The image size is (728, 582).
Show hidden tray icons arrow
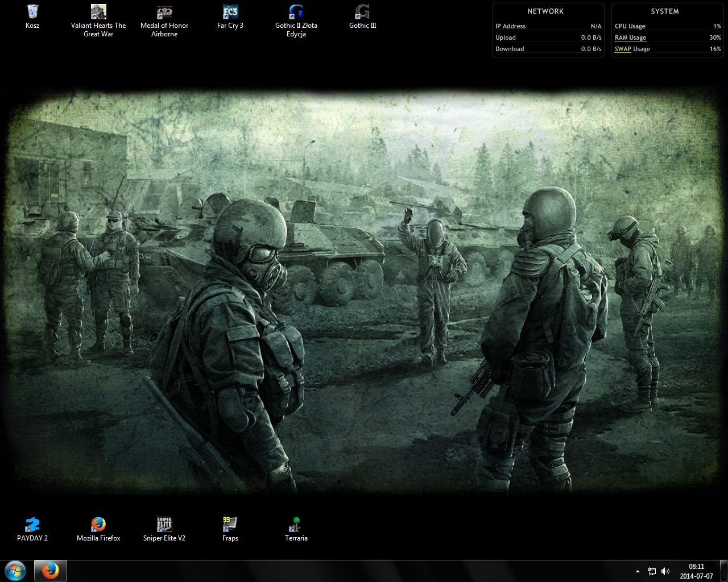[x=638, y=571]
